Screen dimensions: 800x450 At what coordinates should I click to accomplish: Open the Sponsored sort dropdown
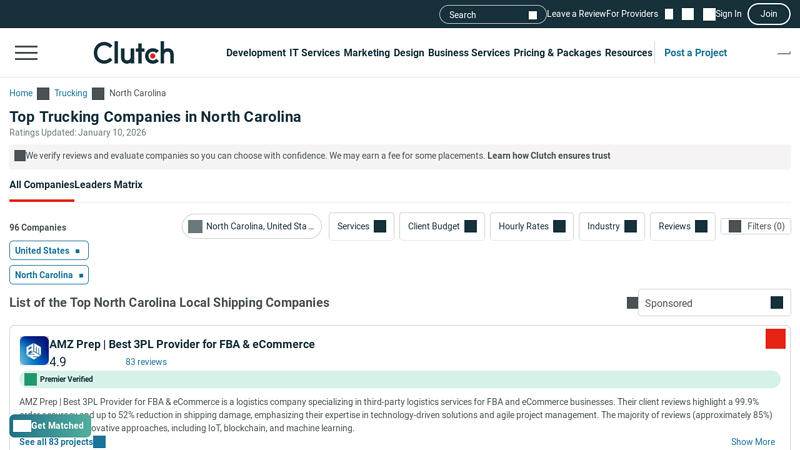pos(714,303)
